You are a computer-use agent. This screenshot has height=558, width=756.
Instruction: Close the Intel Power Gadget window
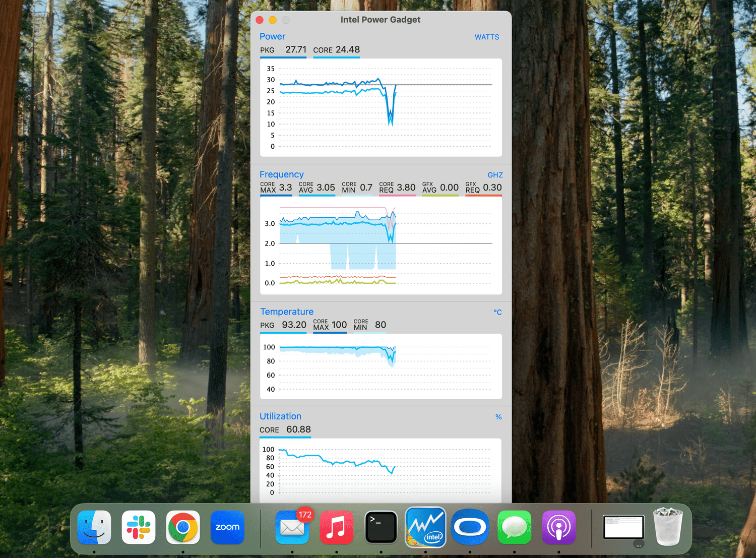[x=260, y=20]
